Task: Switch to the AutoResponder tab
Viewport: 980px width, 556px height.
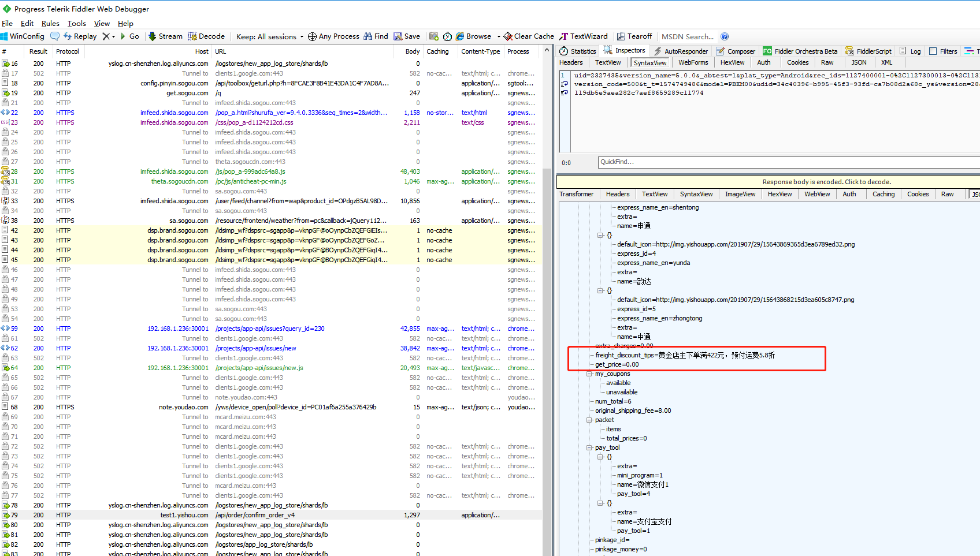Action: tap(681, 51)
